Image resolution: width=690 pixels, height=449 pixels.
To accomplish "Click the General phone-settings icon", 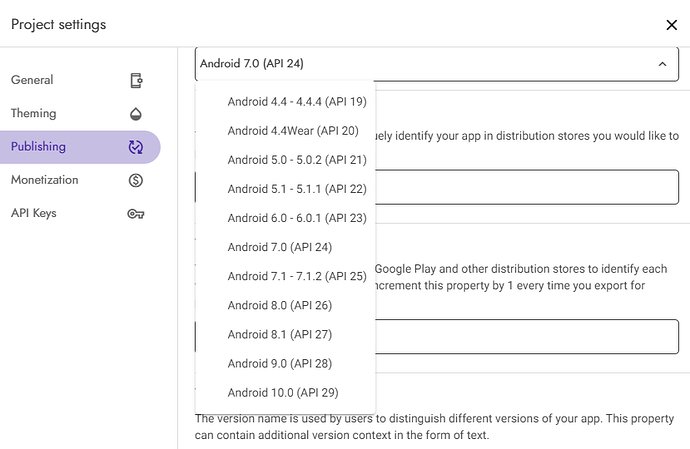I will (136, 81).
